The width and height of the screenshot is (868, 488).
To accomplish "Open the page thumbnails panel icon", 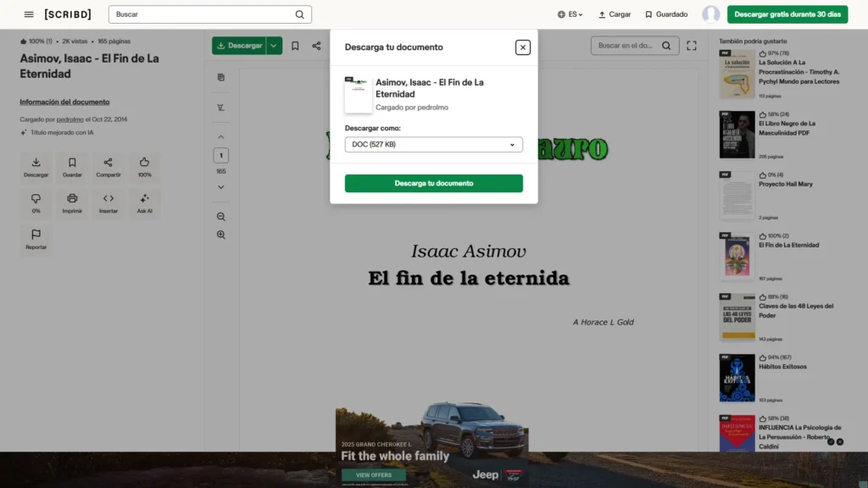I will 221,77.
